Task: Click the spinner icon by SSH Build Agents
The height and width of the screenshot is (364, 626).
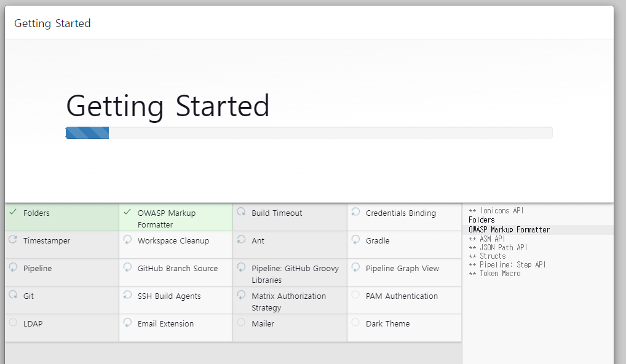Action: point(127,295)
